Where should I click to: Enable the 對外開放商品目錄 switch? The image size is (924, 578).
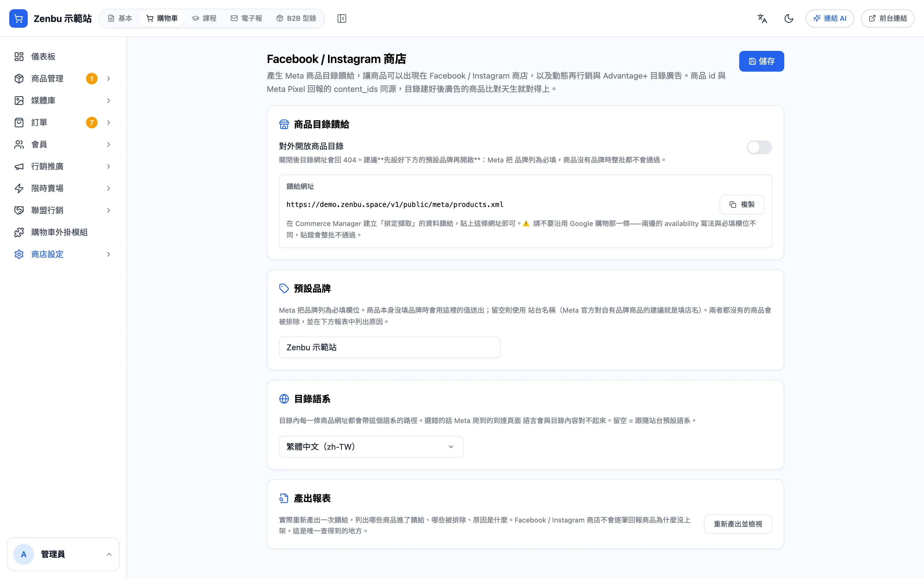click(x=759, y=147)
